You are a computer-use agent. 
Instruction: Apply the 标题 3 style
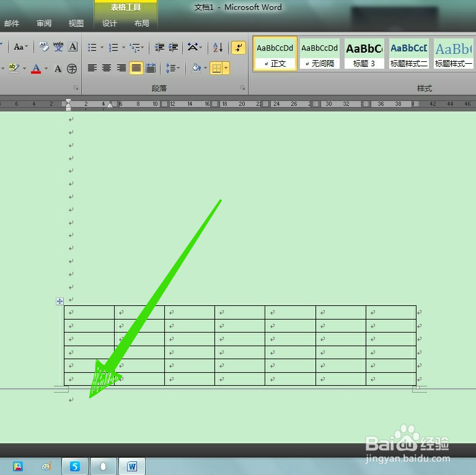pos(364,54)
